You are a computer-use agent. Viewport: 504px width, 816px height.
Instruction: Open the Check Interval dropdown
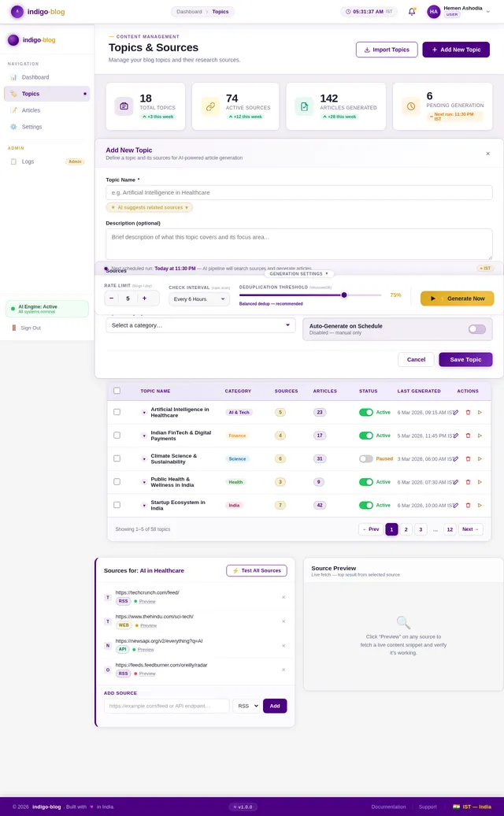coord(198,299)
